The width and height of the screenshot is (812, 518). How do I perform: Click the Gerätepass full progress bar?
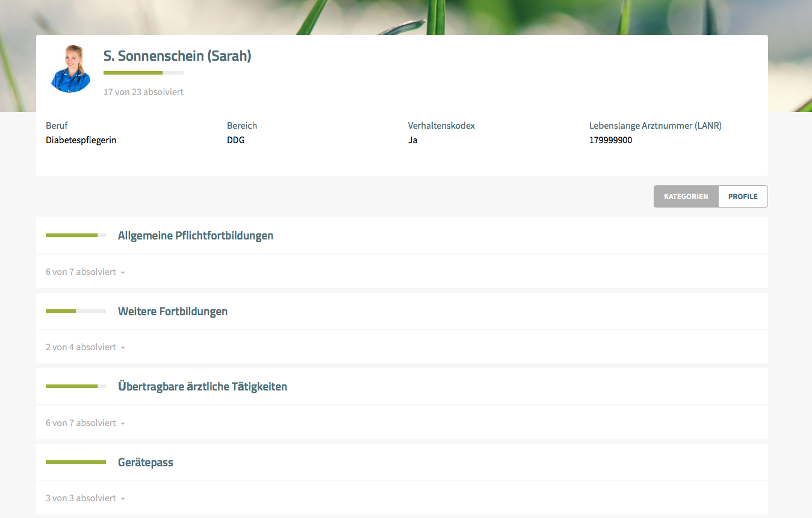click(x=76, y=462)
